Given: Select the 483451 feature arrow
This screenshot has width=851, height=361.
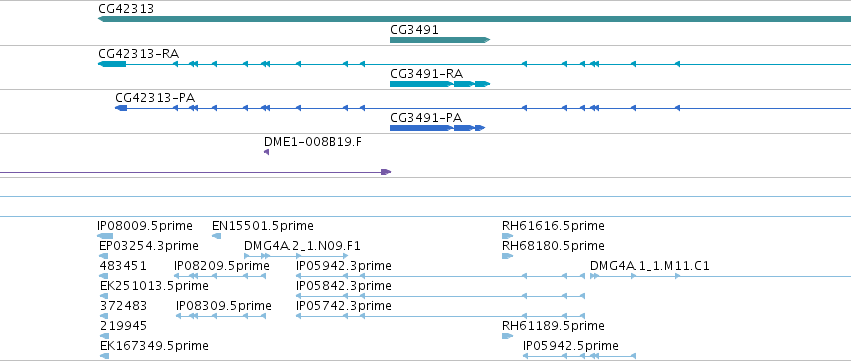Looking at the screenshot, I should click(x=104, y=276).
